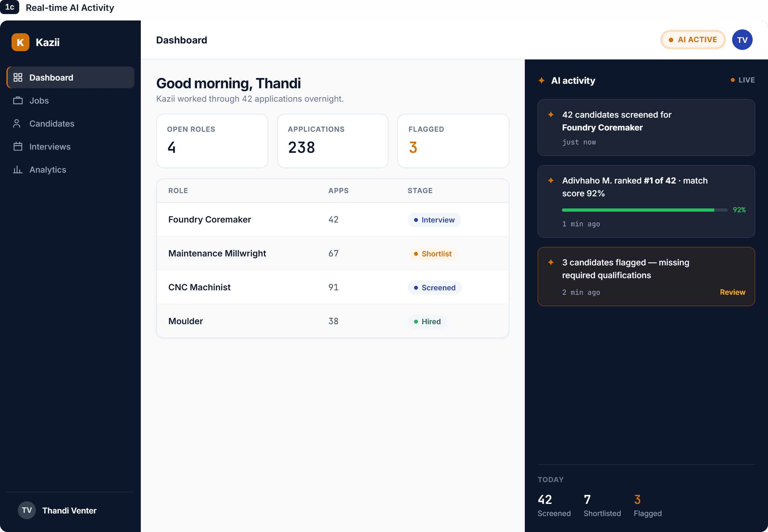Image resolution: width=768 pixels, height=532 pixels.
Task: Open the Applications 238 stat card
Action: tap(332, 141)
